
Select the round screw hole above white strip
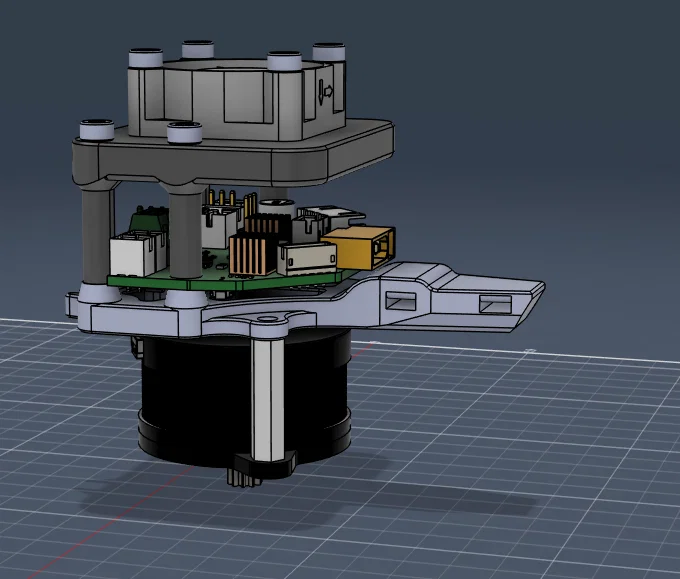269,320
